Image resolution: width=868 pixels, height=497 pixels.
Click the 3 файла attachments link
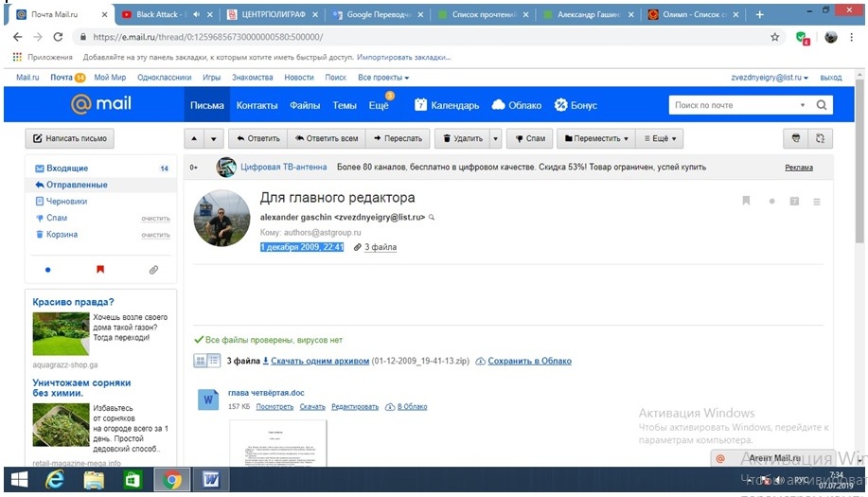point(381,247)
